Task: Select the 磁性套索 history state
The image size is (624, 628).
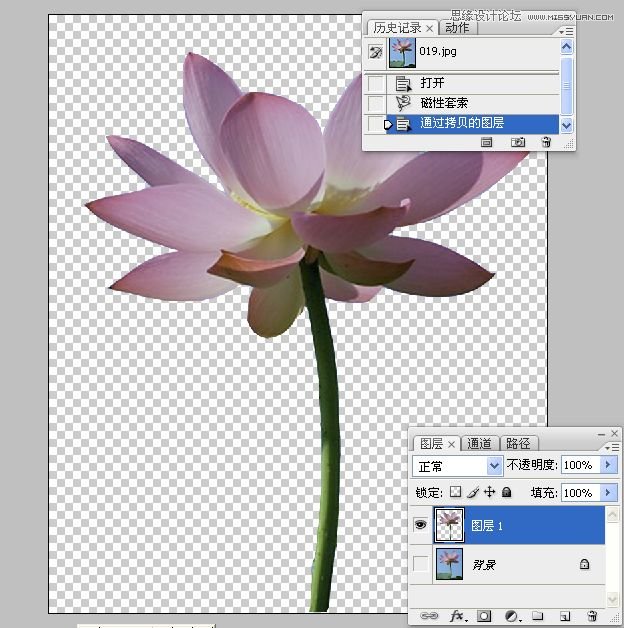Action: [473, 103]
